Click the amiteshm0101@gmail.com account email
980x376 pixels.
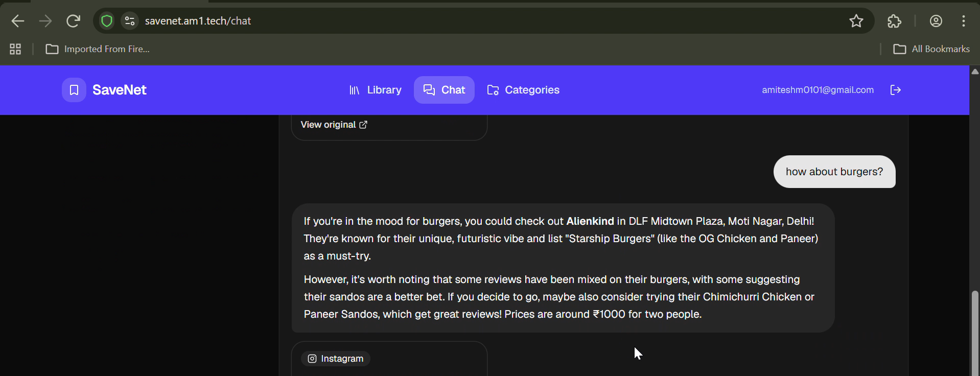[x=818, y=90]
